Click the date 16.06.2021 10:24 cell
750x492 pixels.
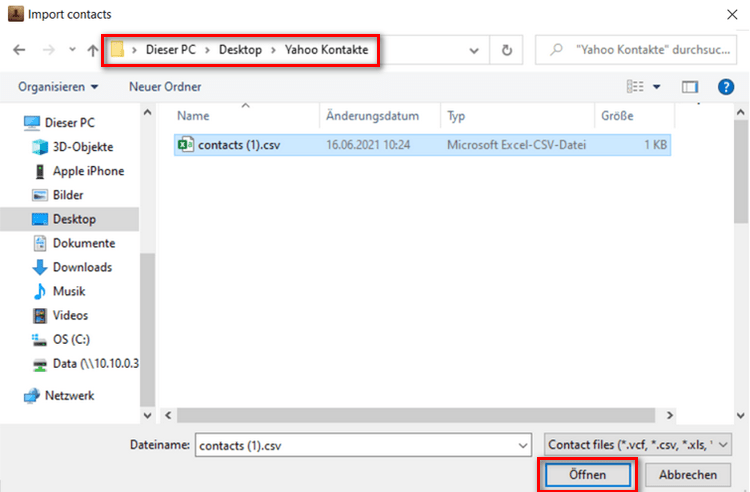368,145
